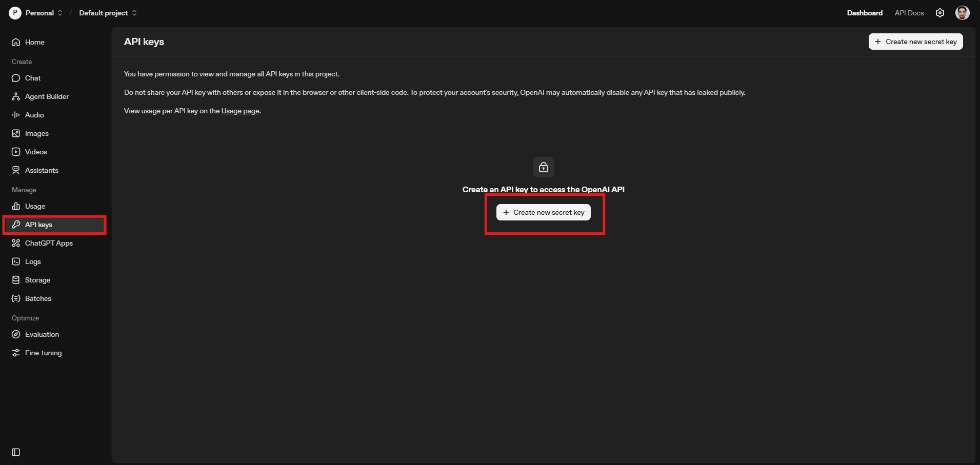Select Audio in the sidebar
This screenshot has height=465, width=980.
click(55, 115)
